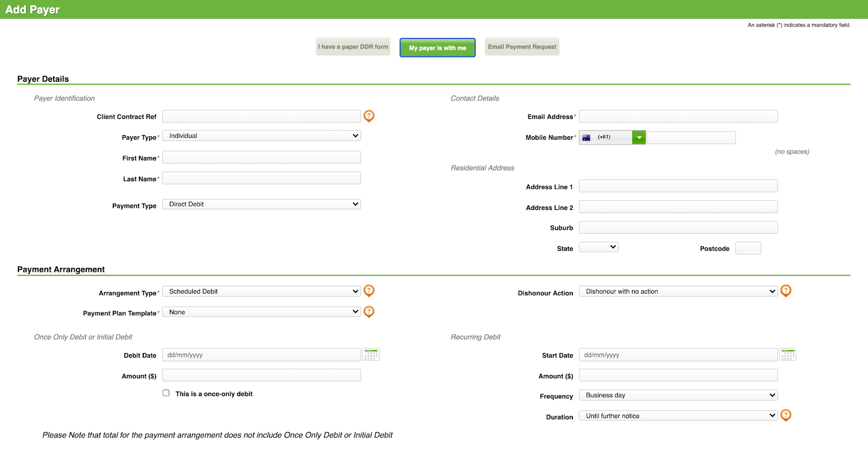
Task: Open help icon beside Duration dropdown
Action: point(786,415)
